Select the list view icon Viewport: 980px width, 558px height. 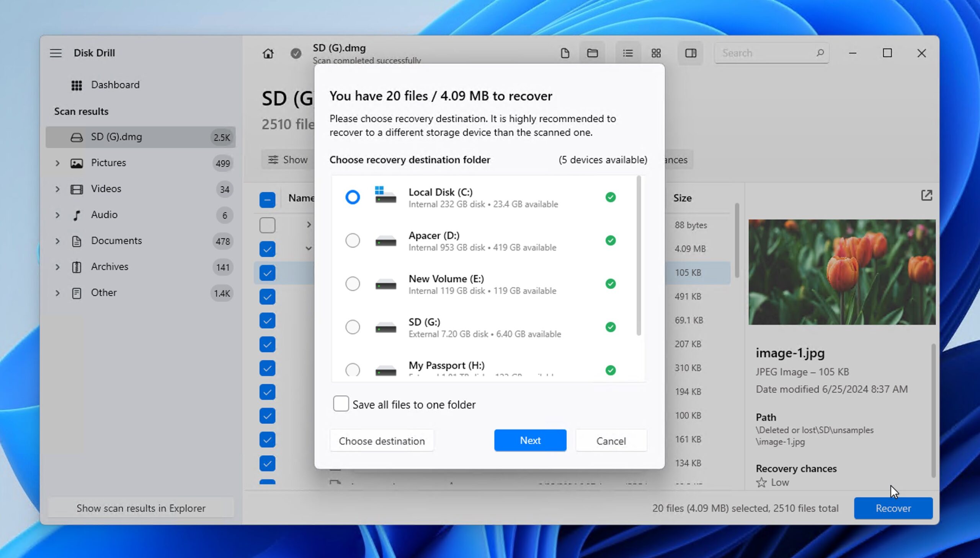[627, 53]
